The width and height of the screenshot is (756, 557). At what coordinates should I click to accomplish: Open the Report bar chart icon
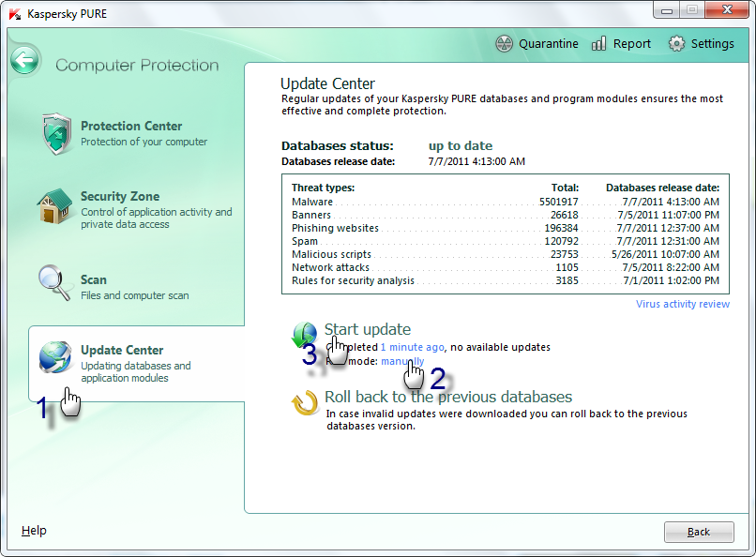598,44
